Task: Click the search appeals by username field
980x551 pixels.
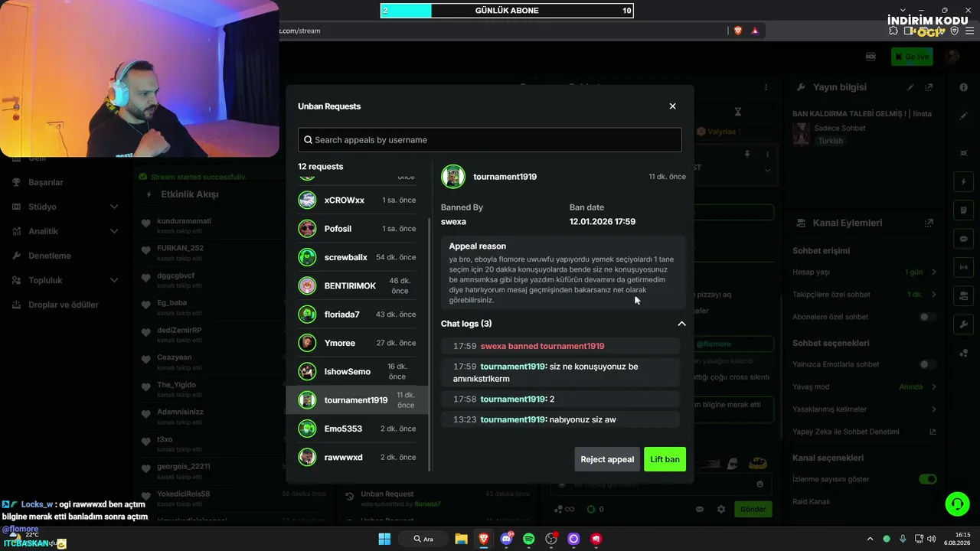Action: click(x=489, y=139)
